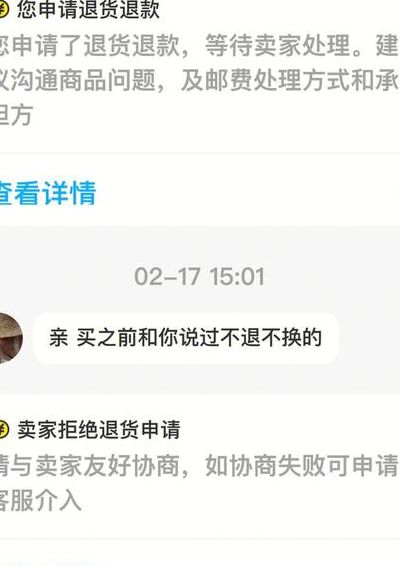Viewport: 400px width, 566px height.
Task: Open 查看详情 link for the refund
Action: 48,193
